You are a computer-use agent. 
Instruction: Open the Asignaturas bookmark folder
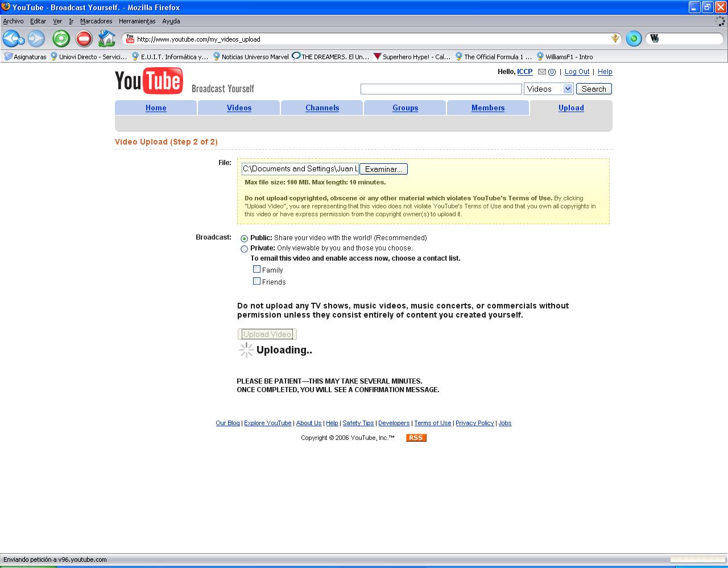(26, 57)
